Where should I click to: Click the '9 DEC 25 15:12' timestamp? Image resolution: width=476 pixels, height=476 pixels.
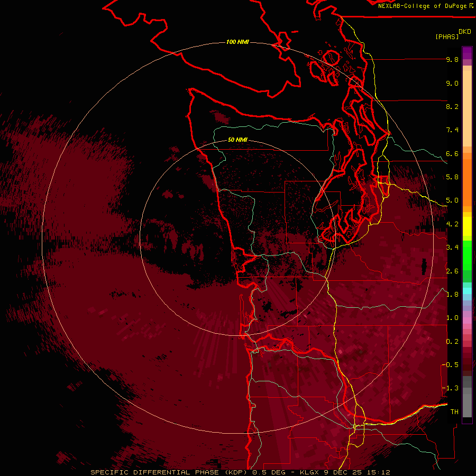pos(357,472)
